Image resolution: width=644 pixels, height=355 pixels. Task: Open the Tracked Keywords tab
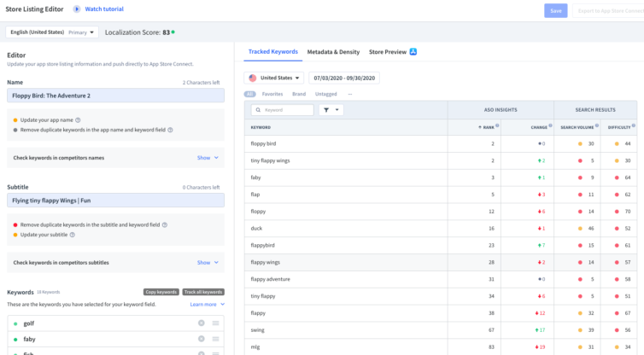[273, 52]
